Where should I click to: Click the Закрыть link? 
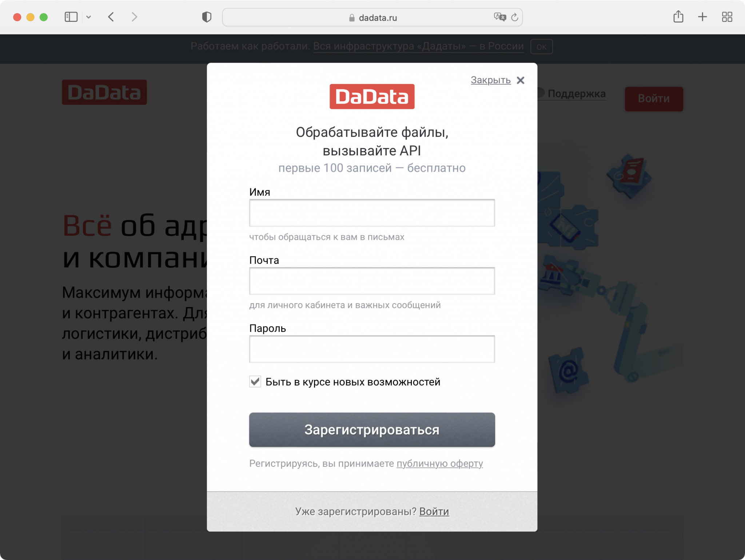coord(490,80)
